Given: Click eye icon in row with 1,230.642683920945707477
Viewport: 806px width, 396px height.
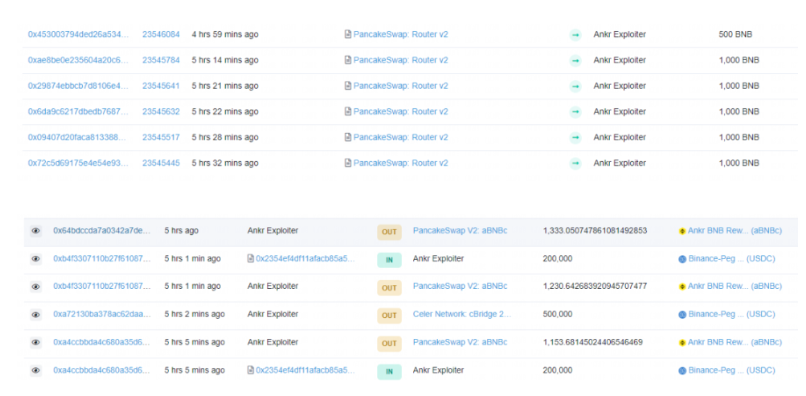Looking at the screenshot, I should pos(35,286).
